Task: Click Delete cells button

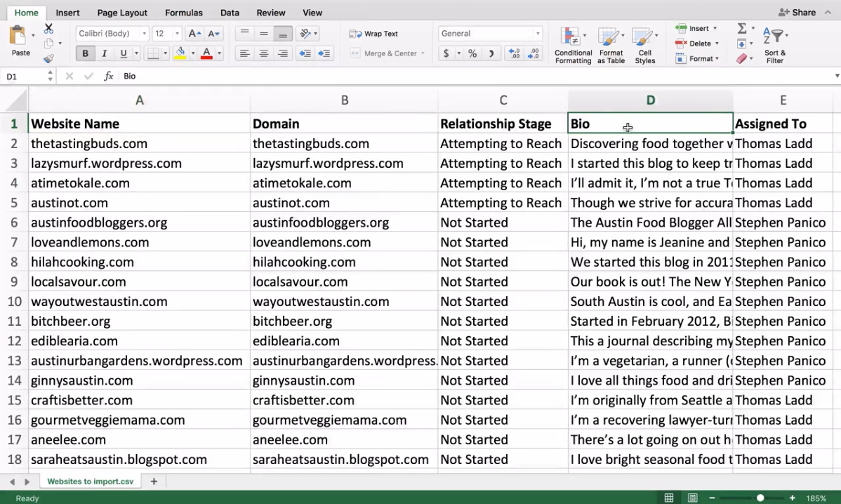Action: pos(696,44)
